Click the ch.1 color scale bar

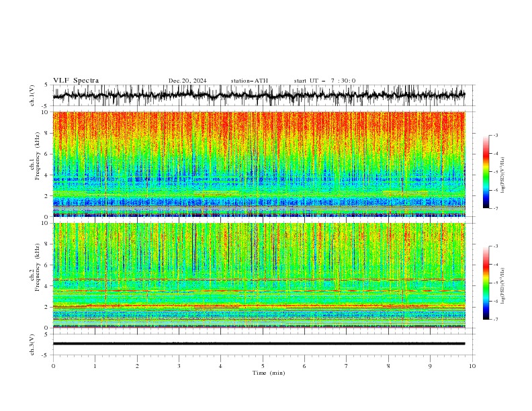(486, 172)
